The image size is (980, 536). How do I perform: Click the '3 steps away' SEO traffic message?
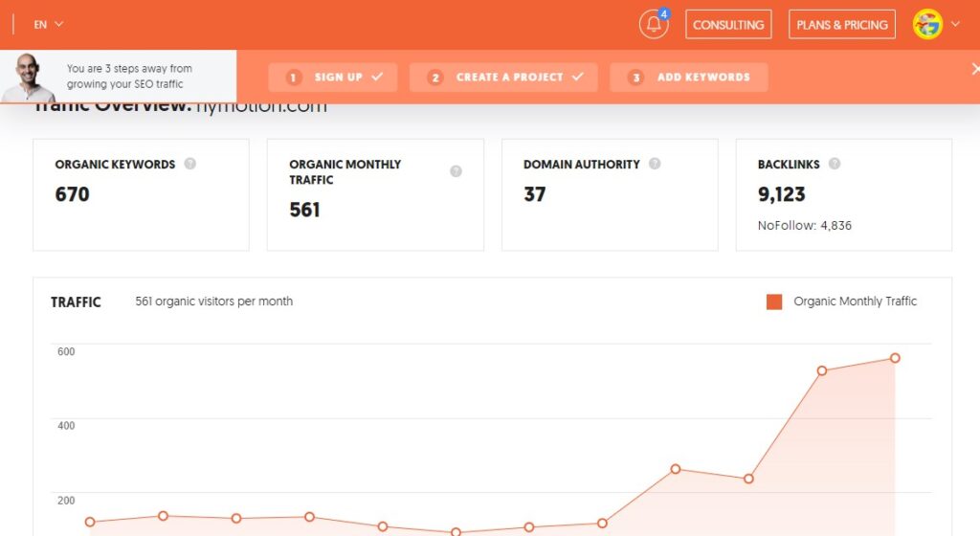129,77
